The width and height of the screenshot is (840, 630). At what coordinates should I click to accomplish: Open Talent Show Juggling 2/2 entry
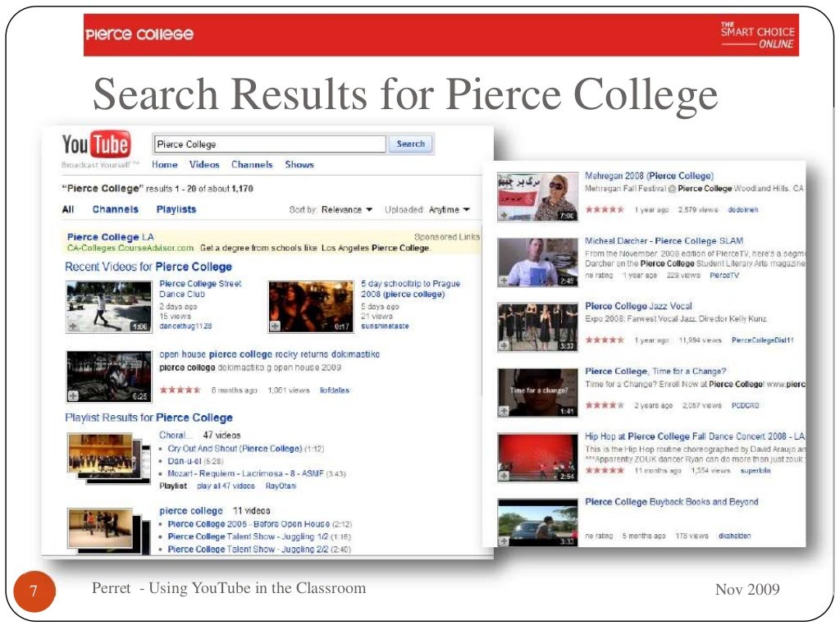pos(248,549)
